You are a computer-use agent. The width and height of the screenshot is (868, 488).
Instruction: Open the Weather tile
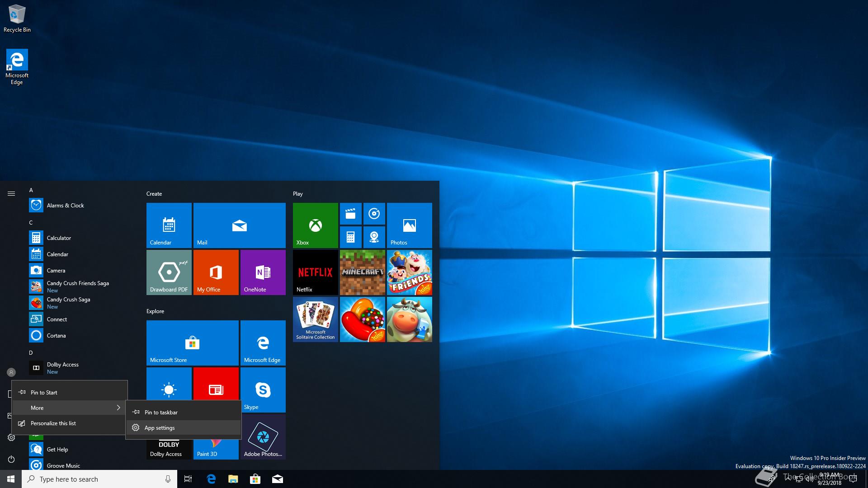click(x=169, y=383)
